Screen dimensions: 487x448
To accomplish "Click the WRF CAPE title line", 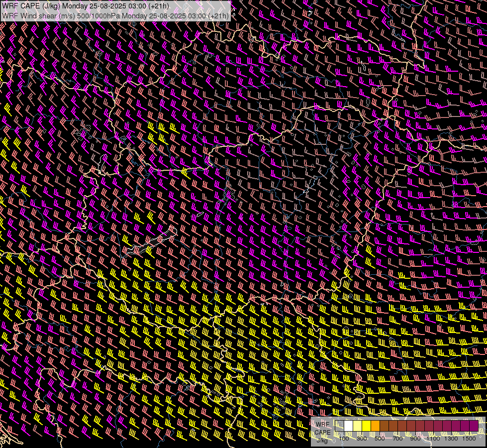I will pyautogui.click(x=86, y=6).
